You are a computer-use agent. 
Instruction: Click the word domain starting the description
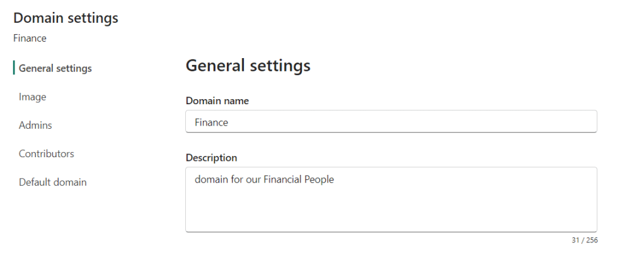[209, 179]
